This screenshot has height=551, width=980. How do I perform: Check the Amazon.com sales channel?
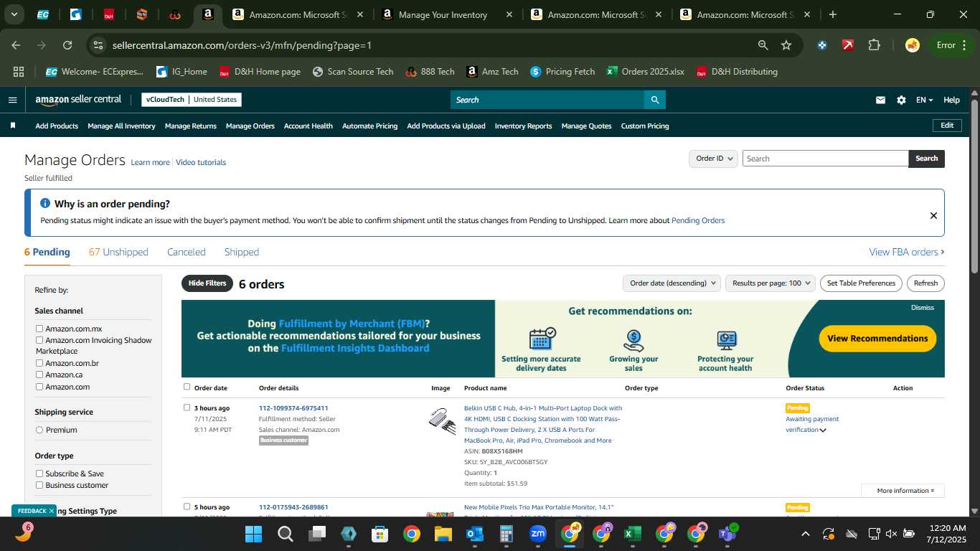tap(39, 387)
